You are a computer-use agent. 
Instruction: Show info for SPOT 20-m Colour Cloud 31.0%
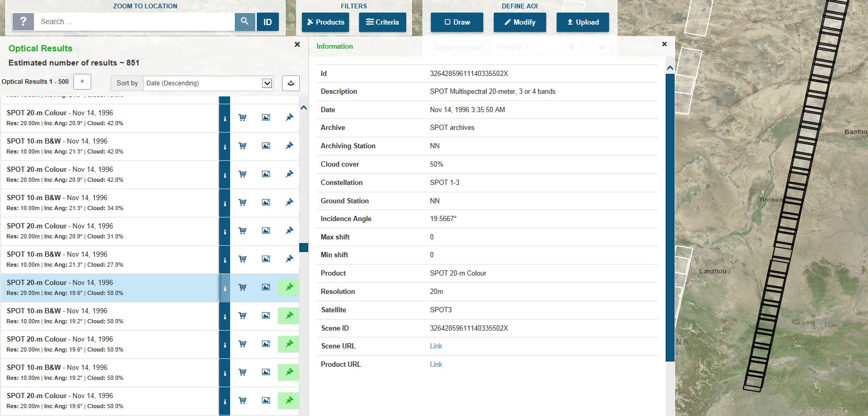click(x=225, y=231)
